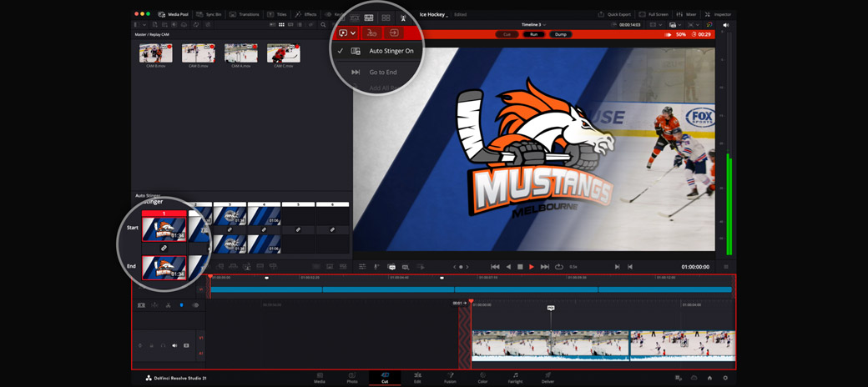
Task: Switch to the Fairlight page
Action: click(x=516, y=378)
